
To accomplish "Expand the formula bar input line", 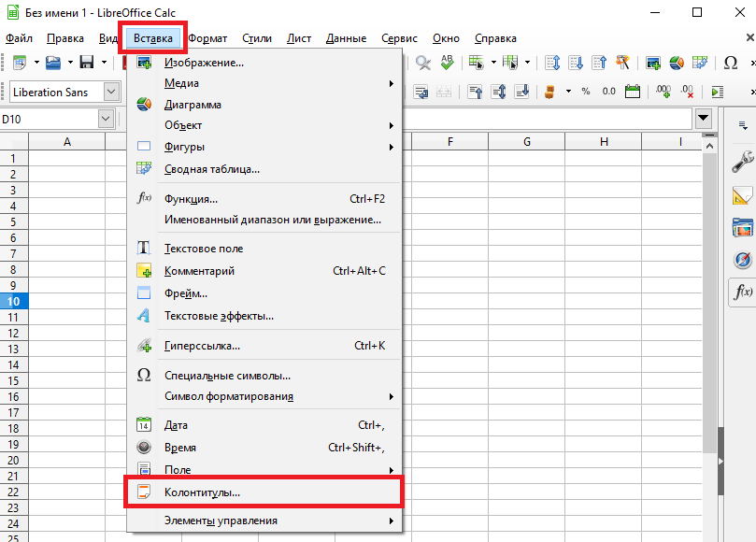I will 703,119.
